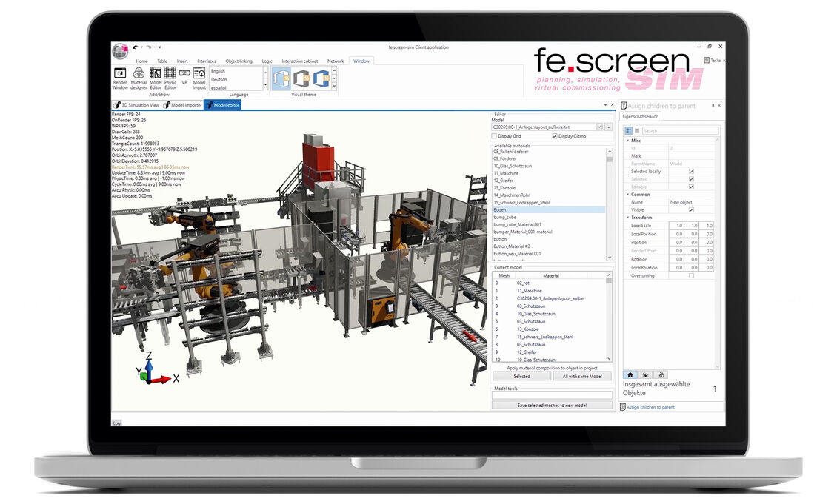Expand the Visual theme gallery
The height and width of the screenshot is (504, 837).
tap(334, 87)
